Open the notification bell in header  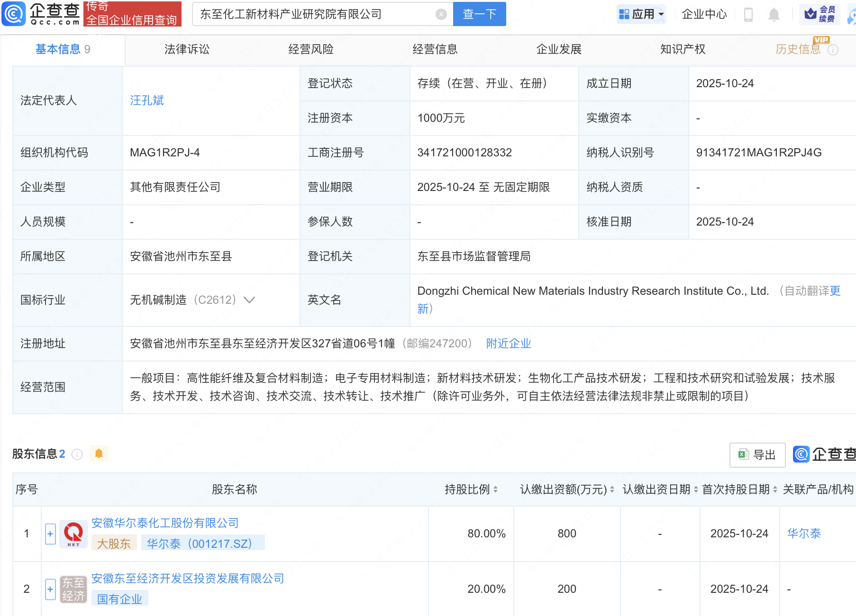coord(774,15)
